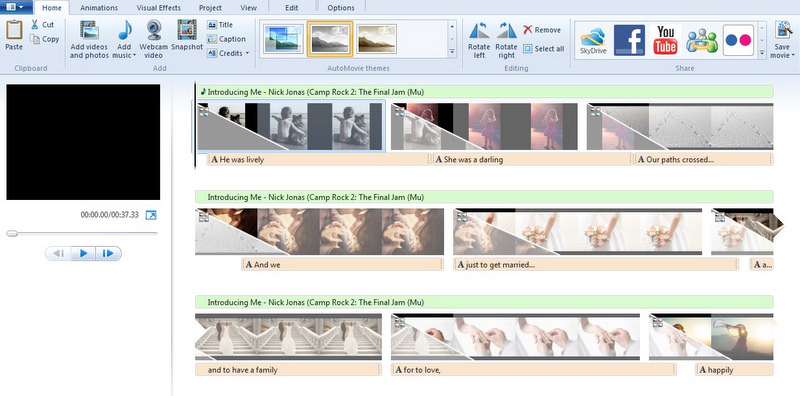Viewport: 800px width, 396px height.
Task: Select the 'And we' caption
Action: pyautogui.click(x=342, y=264)
